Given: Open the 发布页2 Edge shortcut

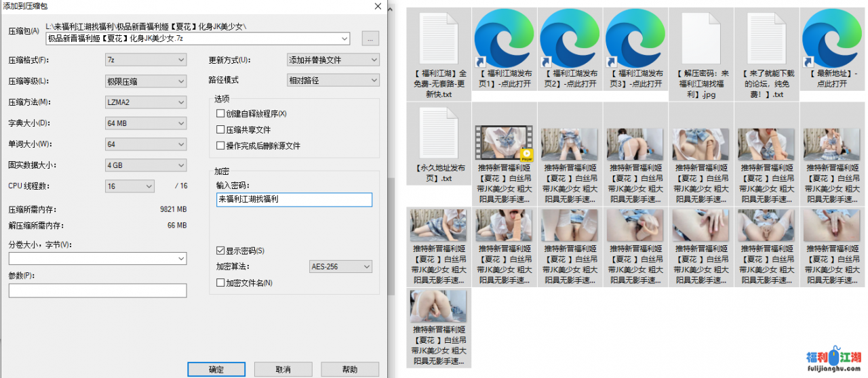Looking at the screenshot, I should point(570,38).
